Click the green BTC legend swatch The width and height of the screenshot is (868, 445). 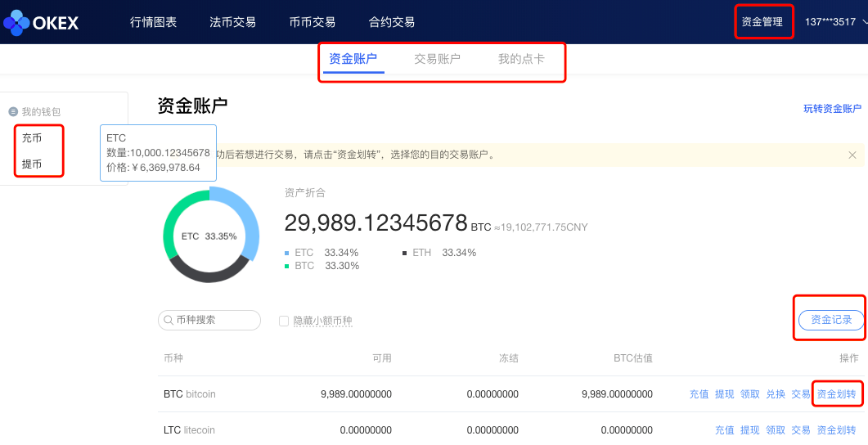(x=286, y=266)
